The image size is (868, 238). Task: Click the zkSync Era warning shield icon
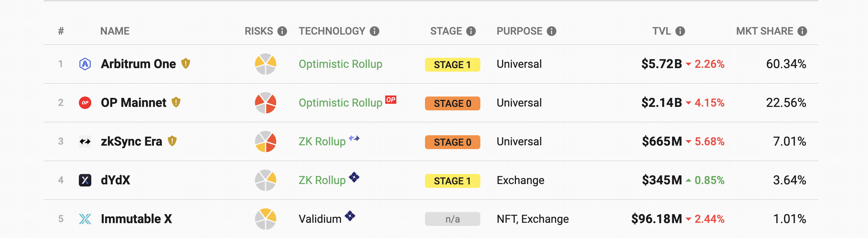[172, 141]
